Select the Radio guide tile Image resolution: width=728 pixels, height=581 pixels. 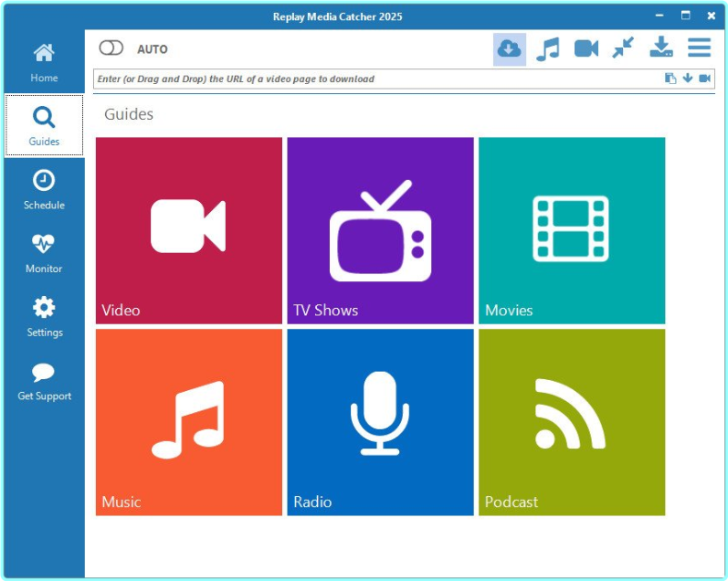click(380, 422)
